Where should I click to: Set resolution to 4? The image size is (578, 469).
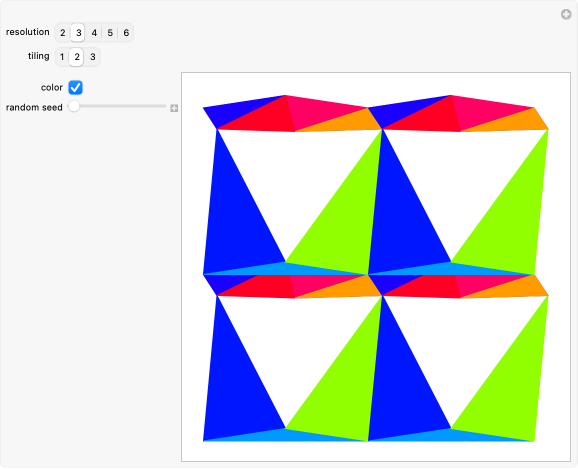point(94,33)
